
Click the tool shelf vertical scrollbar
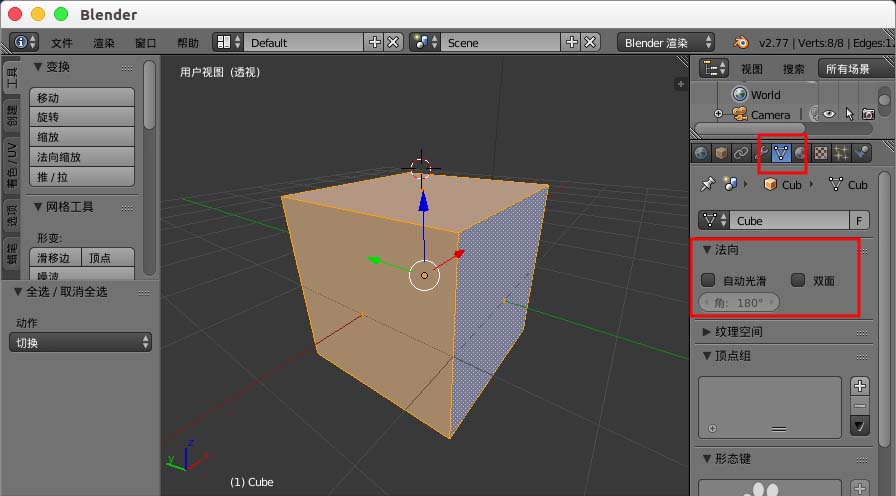tap(149, 95)
